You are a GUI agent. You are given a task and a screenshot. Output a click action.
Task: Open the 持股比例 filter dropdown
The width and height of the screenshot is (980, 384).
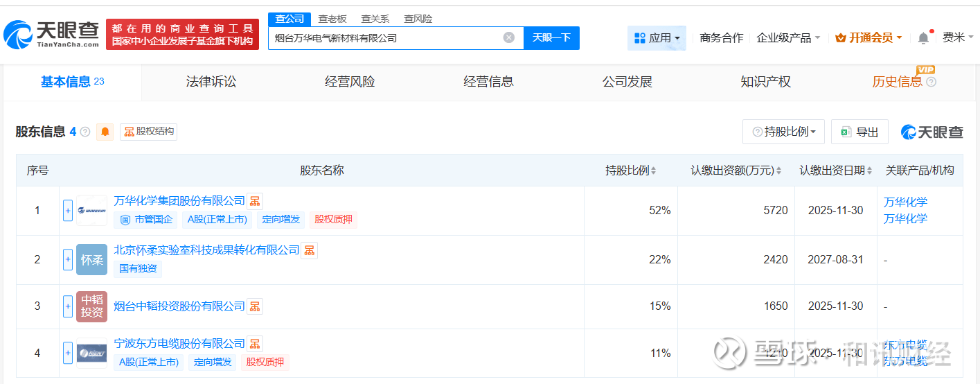pyautogui.click(x=783, y=132)
